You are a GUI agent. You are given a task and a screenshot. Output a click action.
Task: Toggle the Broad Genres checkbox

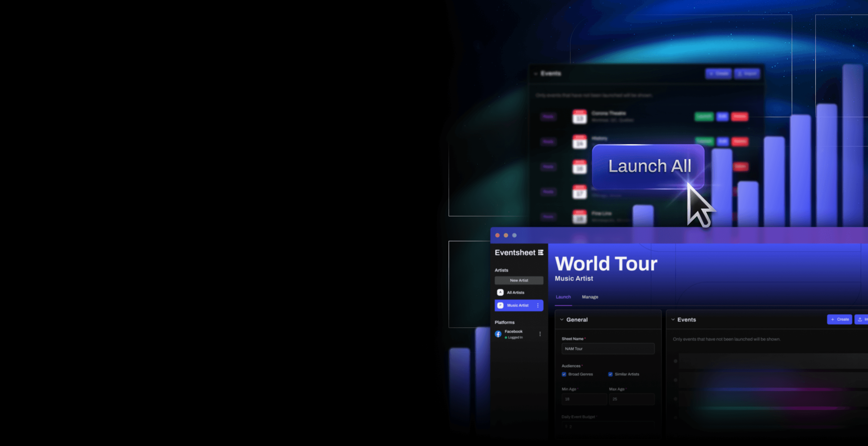(564, 374)
